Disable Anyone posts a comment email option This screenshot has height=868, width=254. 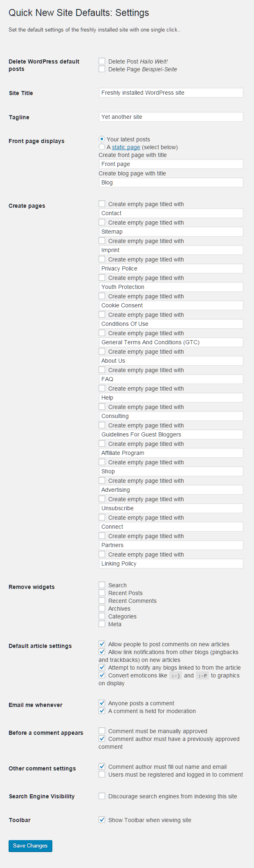tap(102, 703)
